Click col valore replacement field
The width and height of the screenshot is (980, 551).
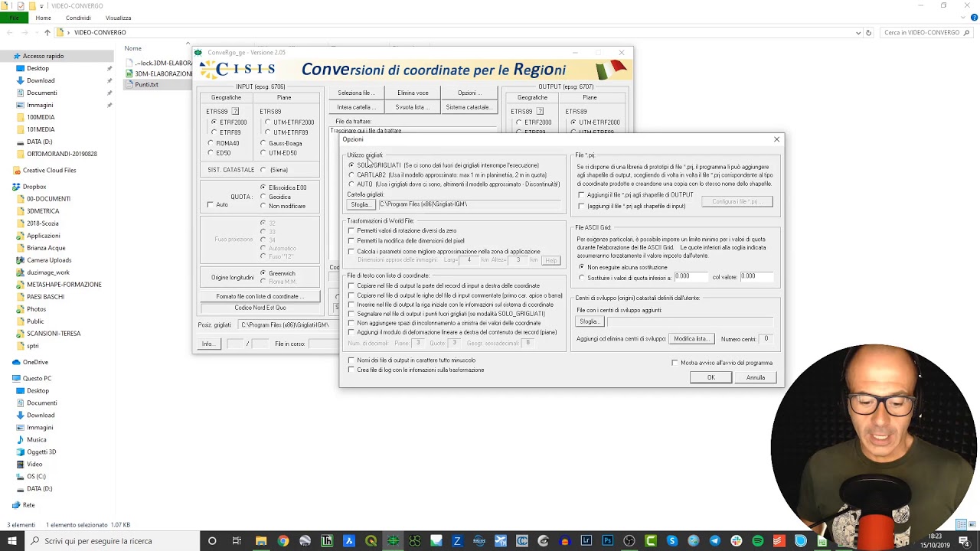tap(756, 276)
